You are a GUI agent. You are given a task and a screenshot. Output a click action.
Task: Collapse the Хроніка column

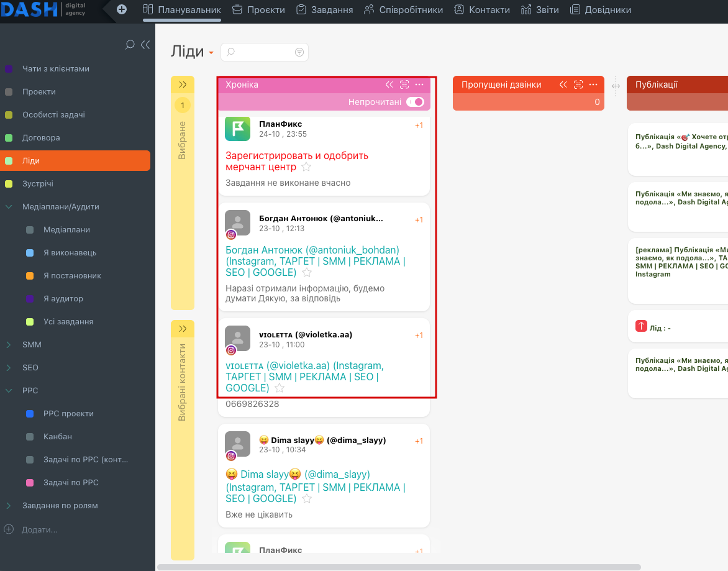pos(389,85)
